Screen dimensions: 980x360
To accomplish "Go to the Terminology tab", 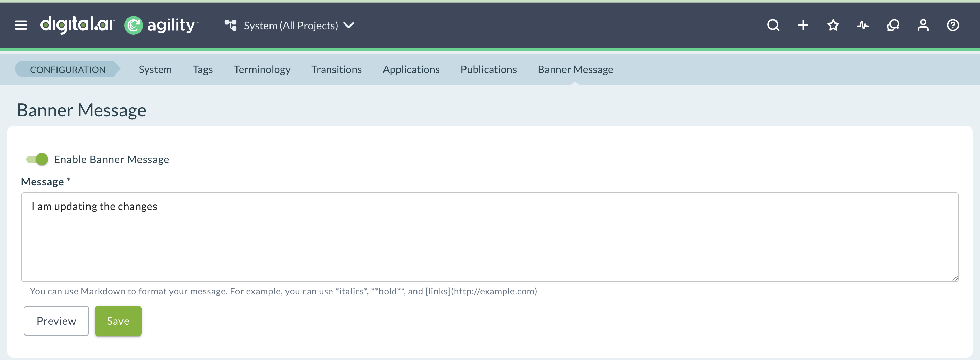I will [x=262, y=69].
